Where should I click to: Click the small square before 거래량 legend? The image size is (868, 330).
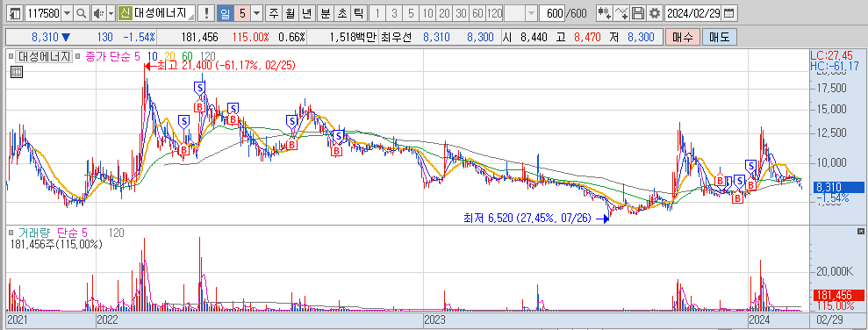[11, 233]
